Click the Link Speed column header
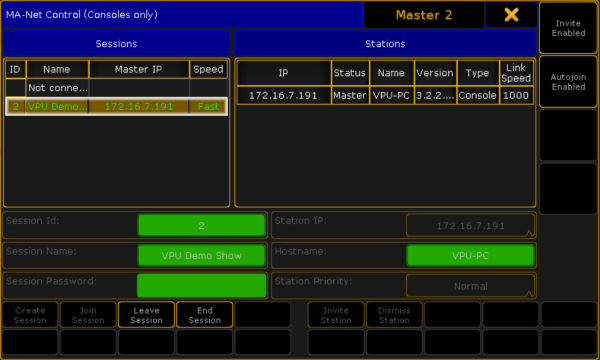Viewport: 600px width, 360px height. pyautogui.click(x=516, y=73)
